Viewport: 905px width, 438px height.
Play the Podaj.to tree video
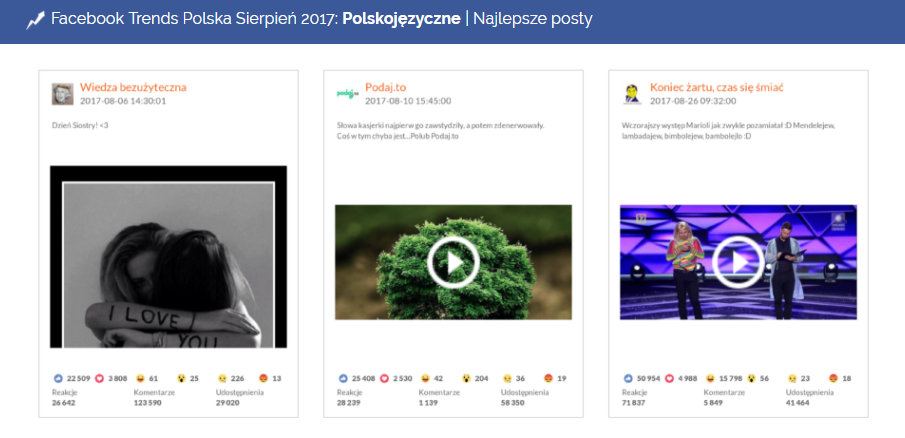[453, 262]
